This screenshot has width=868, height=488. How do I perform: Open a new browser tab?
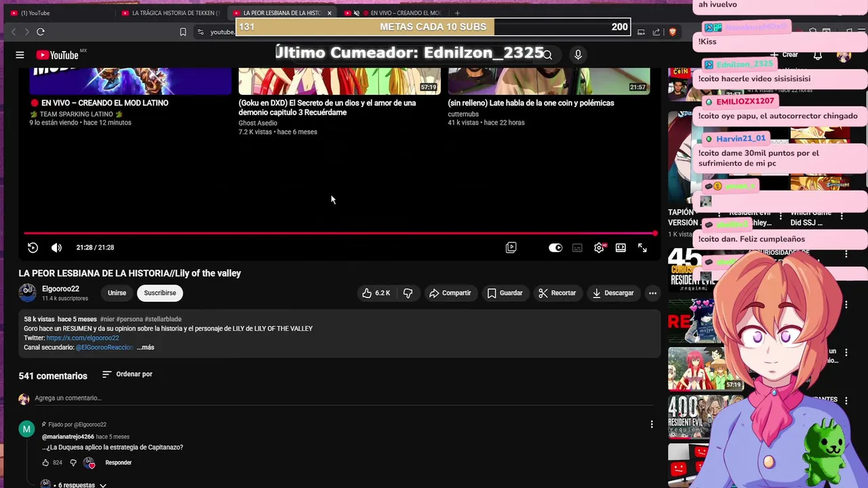click(457, 13)
